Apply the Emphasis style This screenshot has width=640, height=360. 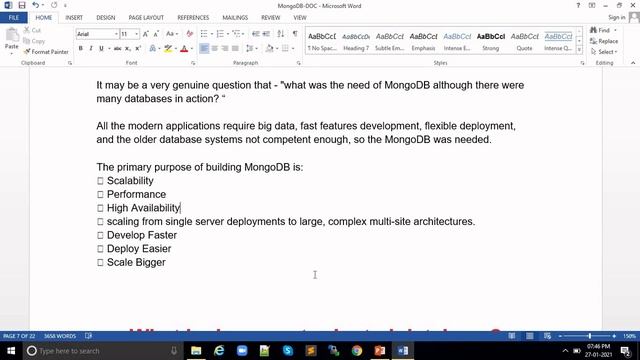coord(423,42)
